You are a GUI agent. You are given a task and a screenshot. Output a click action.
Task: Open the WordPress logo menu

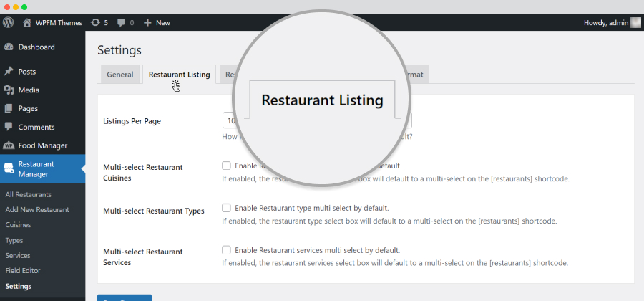pos(8,23)
